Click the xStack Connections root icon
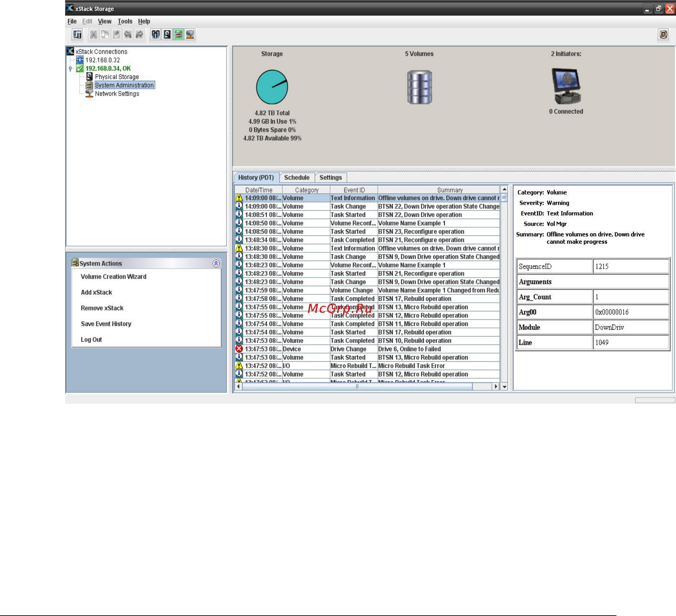Screen dimensions: 676x616 tap(70, 51)
